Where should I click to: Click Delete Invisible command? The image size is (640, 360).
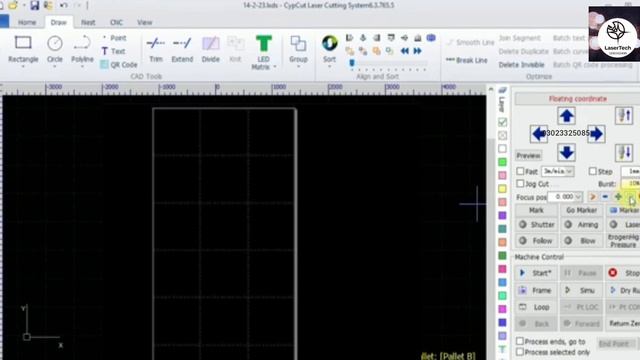(521, 65)
